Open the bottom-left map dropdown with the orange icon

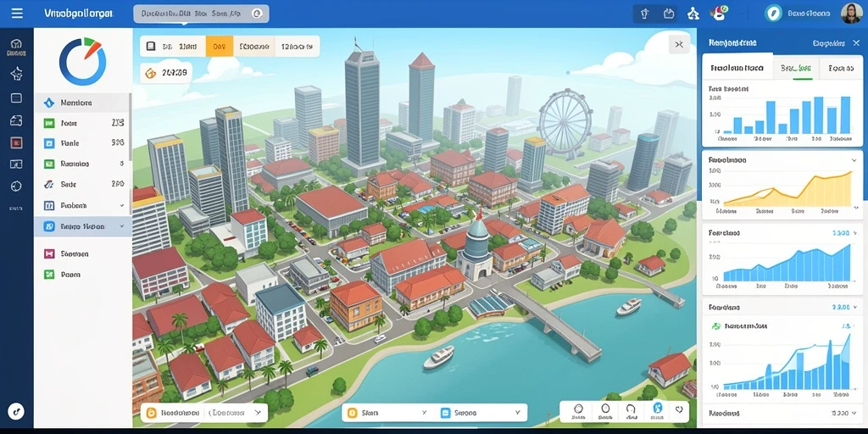(x=203, y=413)
